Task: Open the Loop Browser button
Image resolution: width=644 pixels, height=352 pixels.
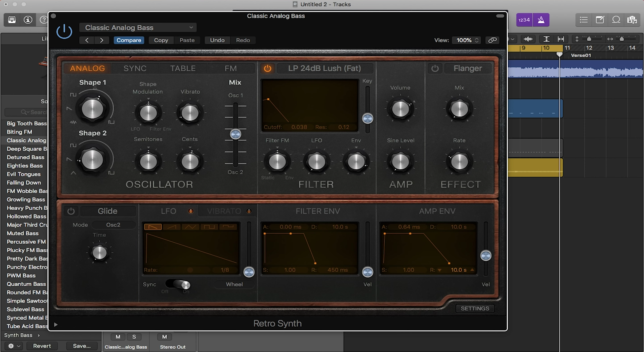Action: 616,20
